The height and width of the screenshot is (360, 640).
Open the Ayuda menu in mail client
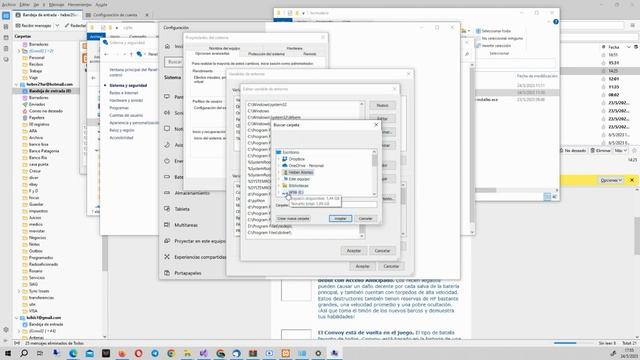tap(101, 4)
